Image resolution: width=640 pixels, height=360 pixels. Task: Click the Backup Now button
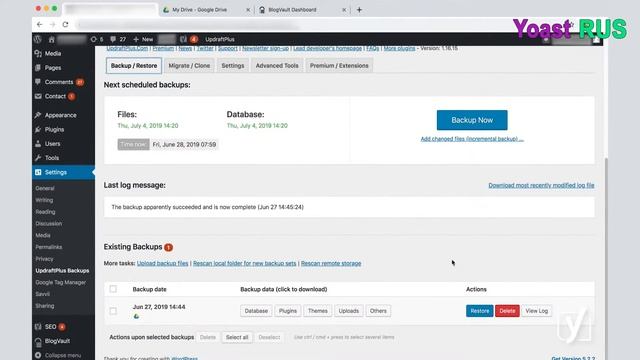pos(472,120)
